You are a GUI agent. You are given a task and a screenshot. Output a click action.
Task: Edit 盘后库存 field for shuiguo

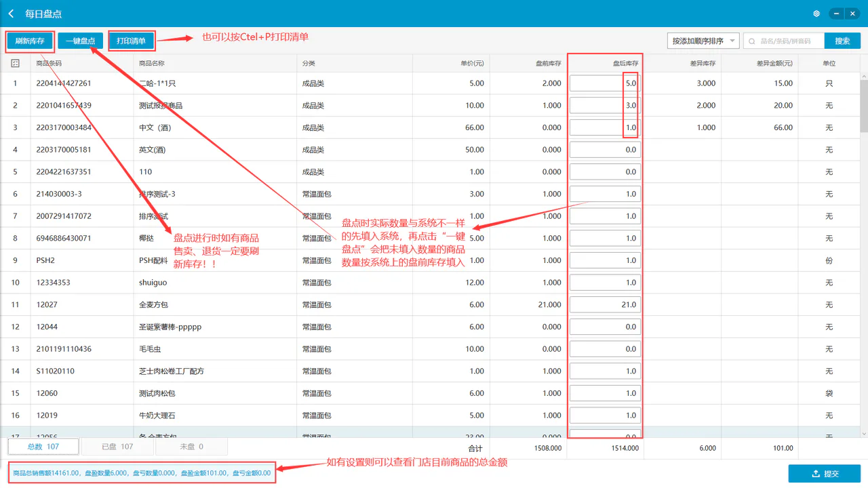pyautogui.click(x=605, y=283)
